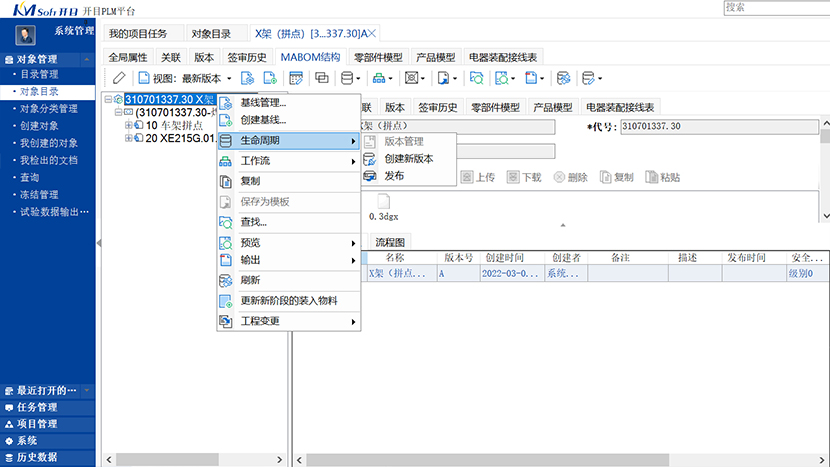Screen dimensions: 830x467
Task: Open the 视图 最新版本 dropdown
Action: pos(186,78)
